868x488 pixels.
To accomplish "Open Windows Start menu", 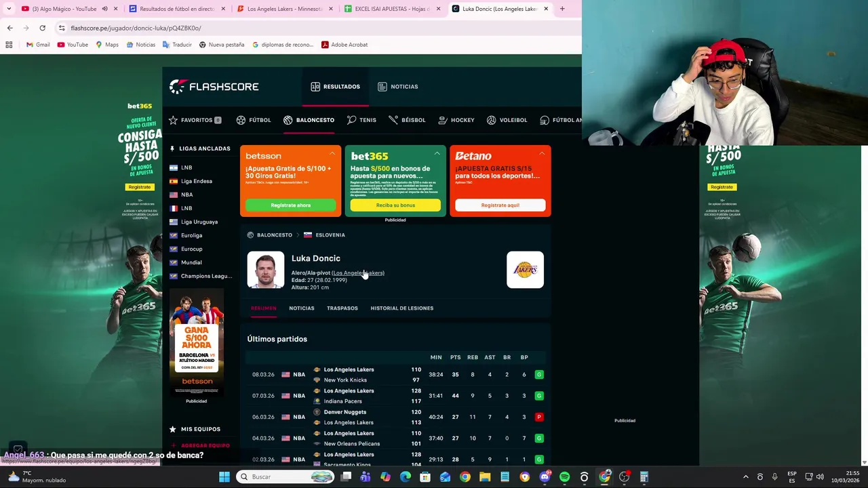I will pyautogui.click(x=224, y=477).
